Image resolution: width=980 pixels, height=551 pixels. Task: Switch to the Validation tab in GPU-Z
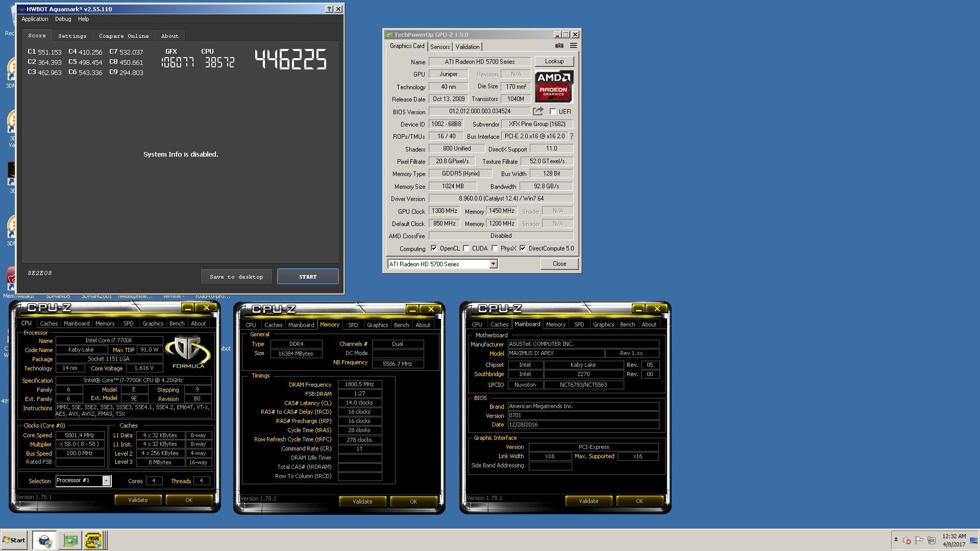[468, 47]
